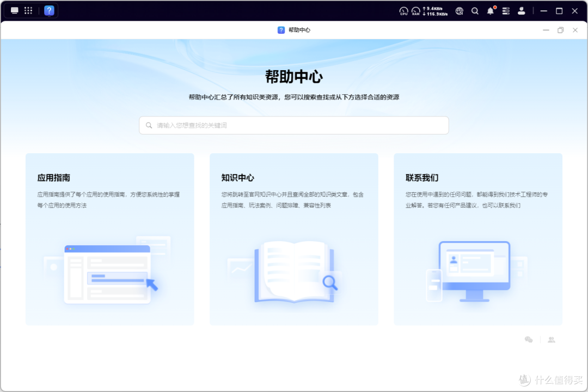Click the open book illustration in 知识中心

tap(293, 272)
